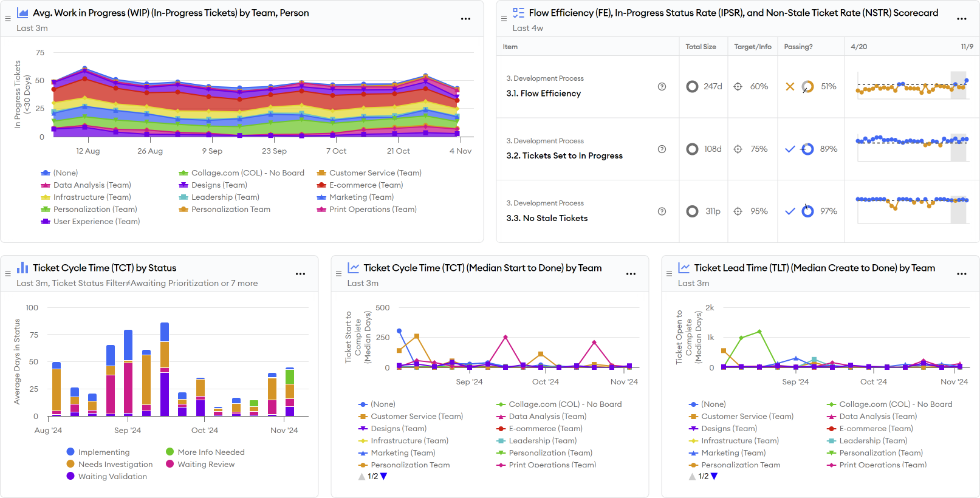Open the Scorecard widget ellipsis menu
980x498 pixels.
tap(961, 19)
